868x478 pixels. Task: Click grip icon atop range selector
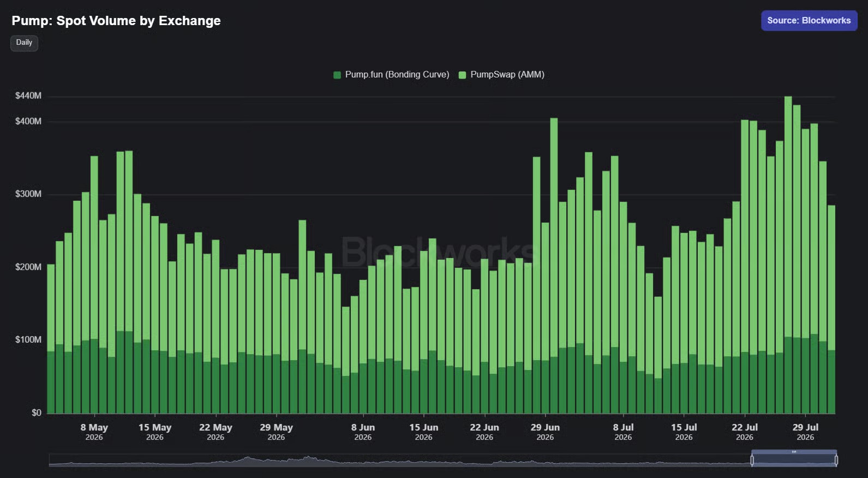click(x=794, y=452)
